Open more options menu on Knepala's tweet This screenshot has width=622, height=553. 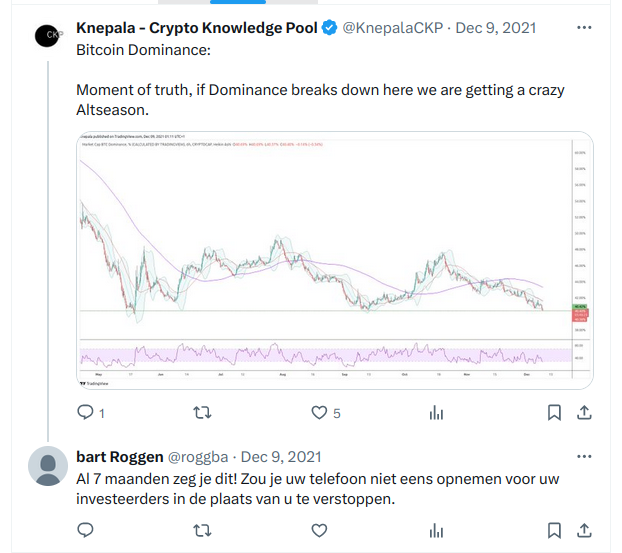click(x=584, y=28)
